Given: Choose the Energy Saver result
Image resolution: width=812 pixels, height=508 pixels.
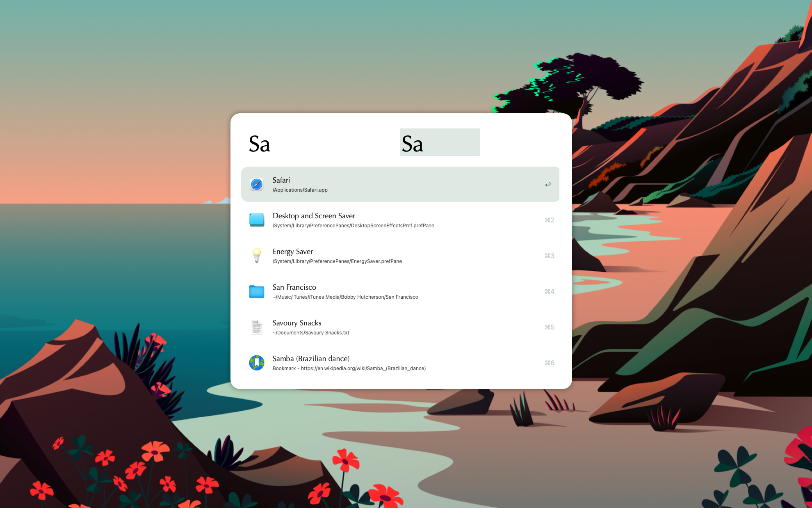Looking at the screenshot, I should point(293,252).
